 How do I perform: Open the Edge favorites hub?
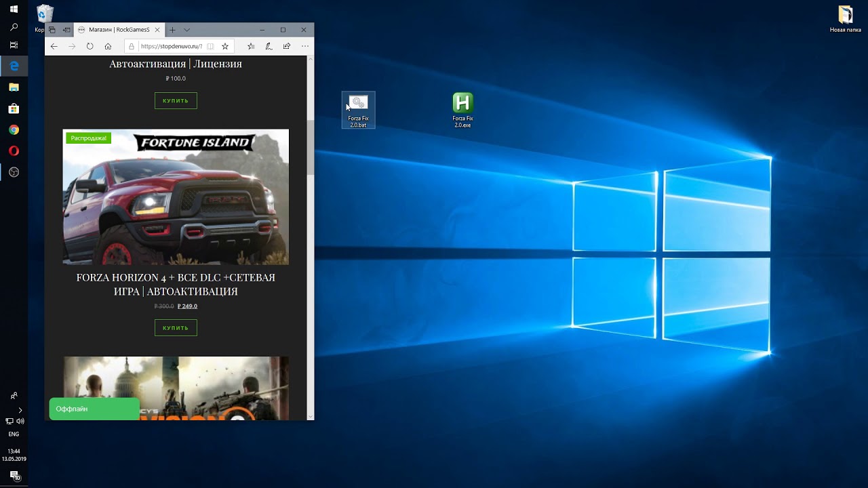coord(251,46)
